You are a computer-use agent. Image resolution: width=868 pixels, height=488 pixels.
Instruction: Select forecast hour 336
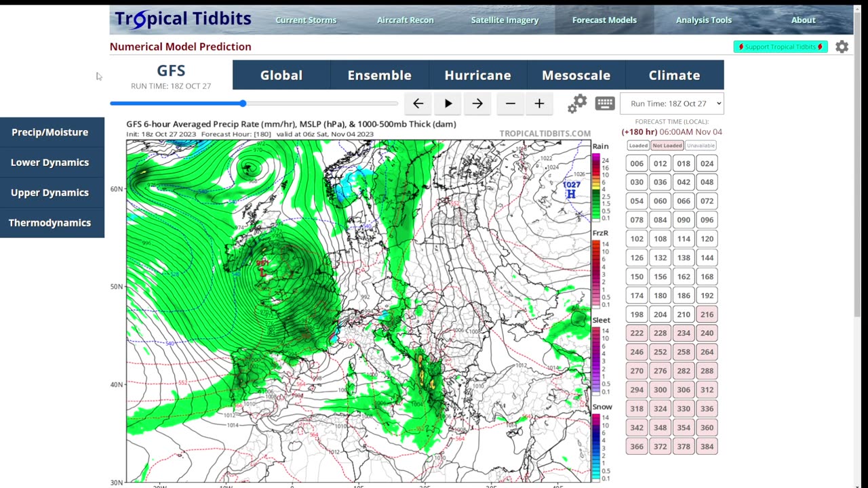[707, 409]
